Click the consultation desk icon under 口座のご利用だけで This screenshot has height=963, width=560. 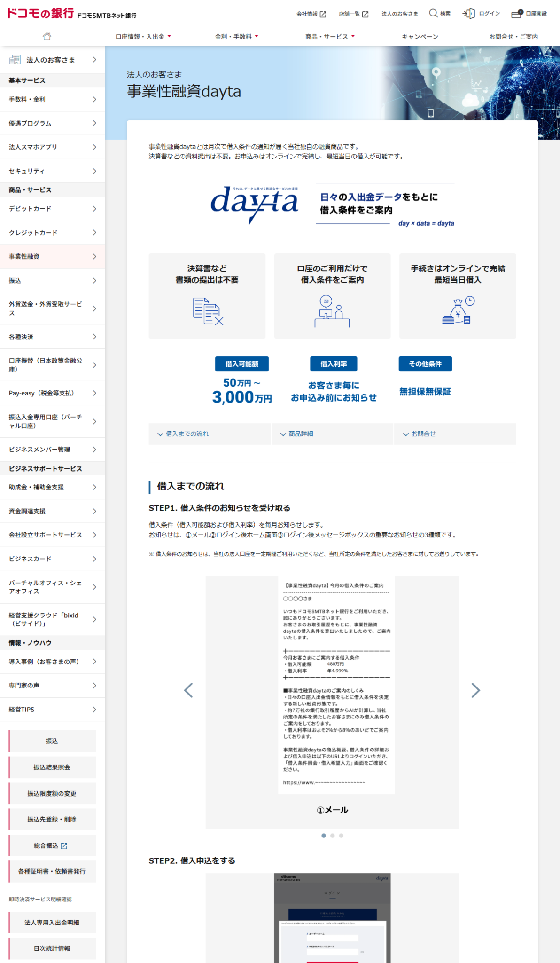pos(332,311)
